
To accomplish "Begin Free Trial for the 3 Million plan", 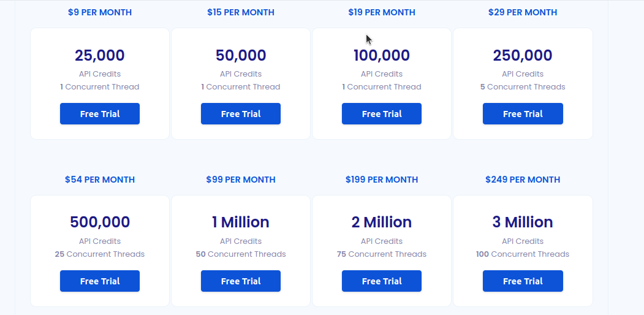I will [x=523, y=281].
